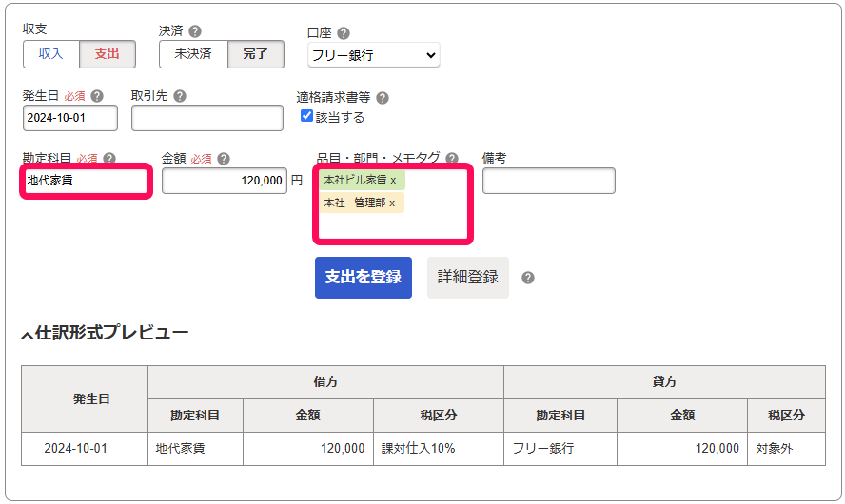Open help icon next to 勘定科目
This screenshot has width=845, height=504.
pos(109,158)
